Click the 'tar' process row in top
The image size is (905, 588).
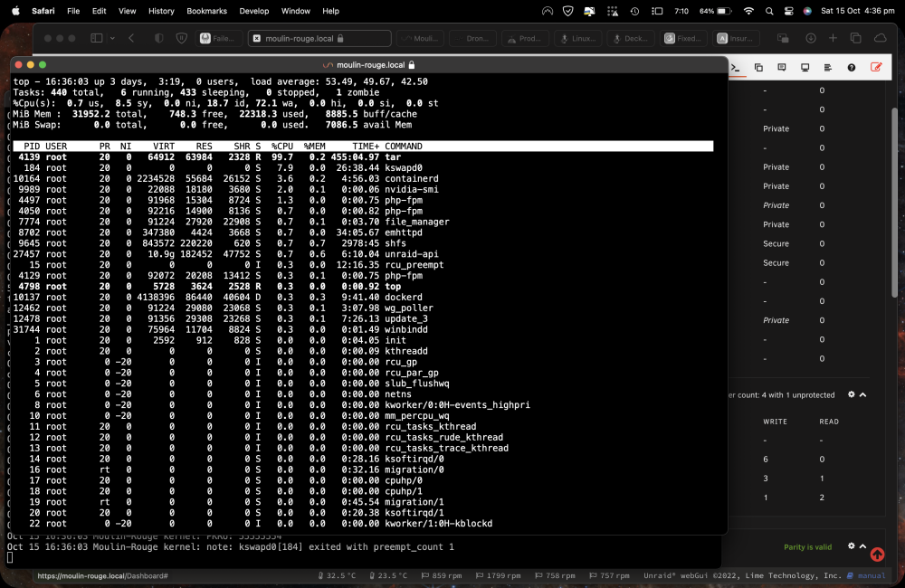(363, 157)
